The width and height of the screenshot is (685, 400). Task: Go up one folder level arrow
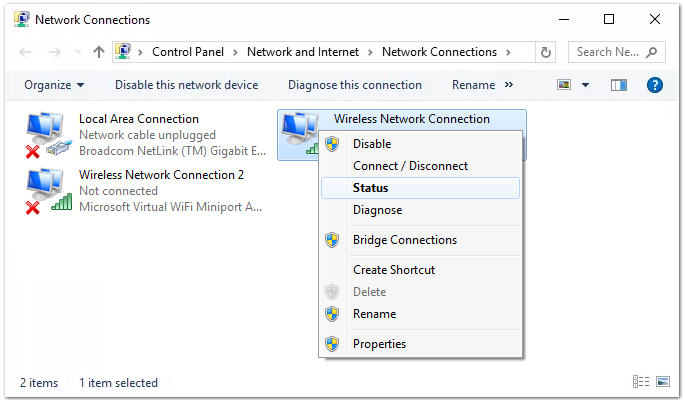98,52
